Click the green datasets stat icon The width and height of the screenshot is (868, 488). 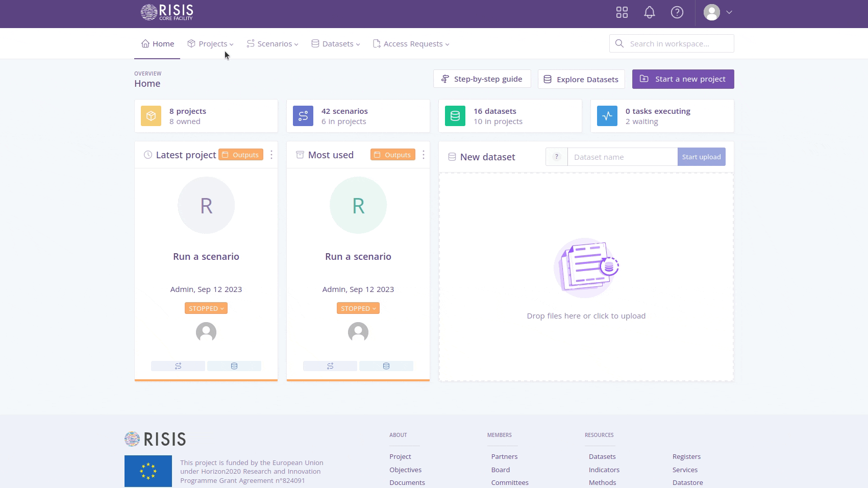click(455, 116)
